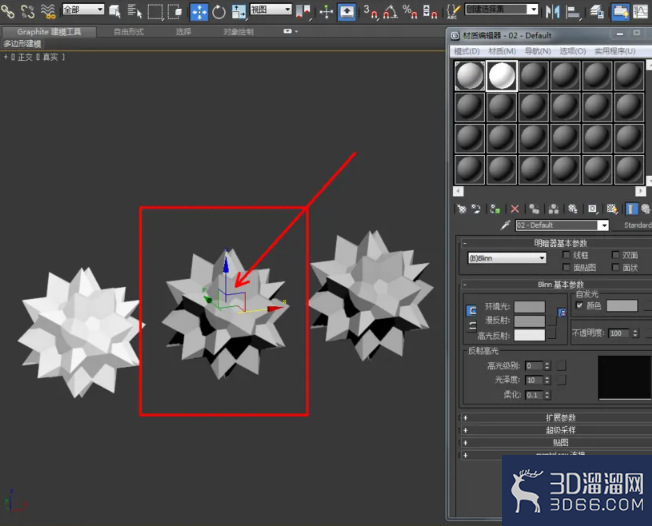Click Put Material to Scene icon

476,209
